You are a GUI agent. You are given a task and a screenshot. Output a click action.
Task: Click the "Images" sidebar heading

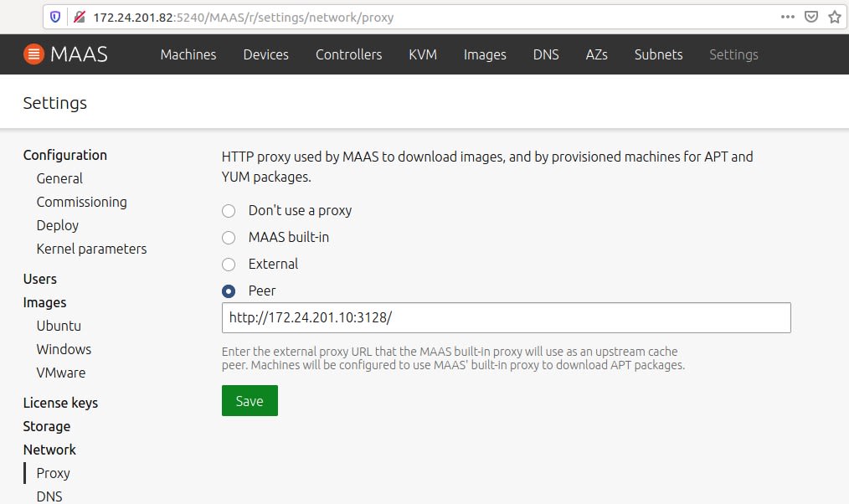coord(44,302)
